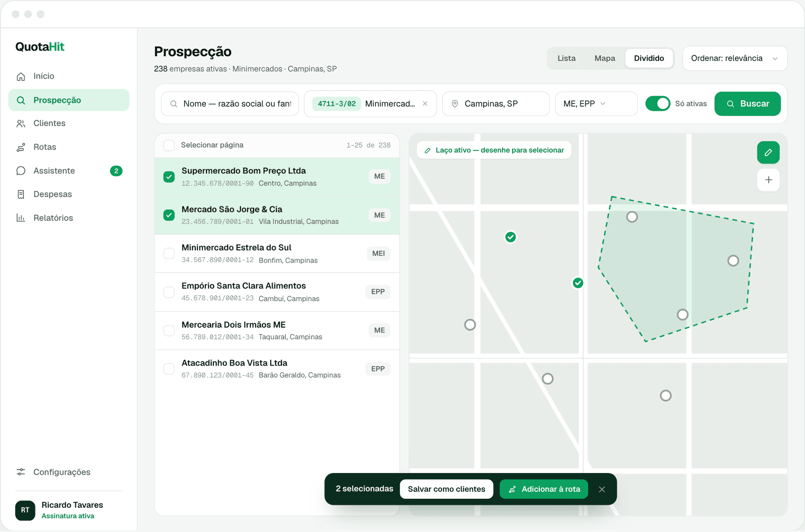805x532 pixels.
Task: Click the unselected pin on the diagonal road
Action: pyautogui.click(x=547, y=379)
